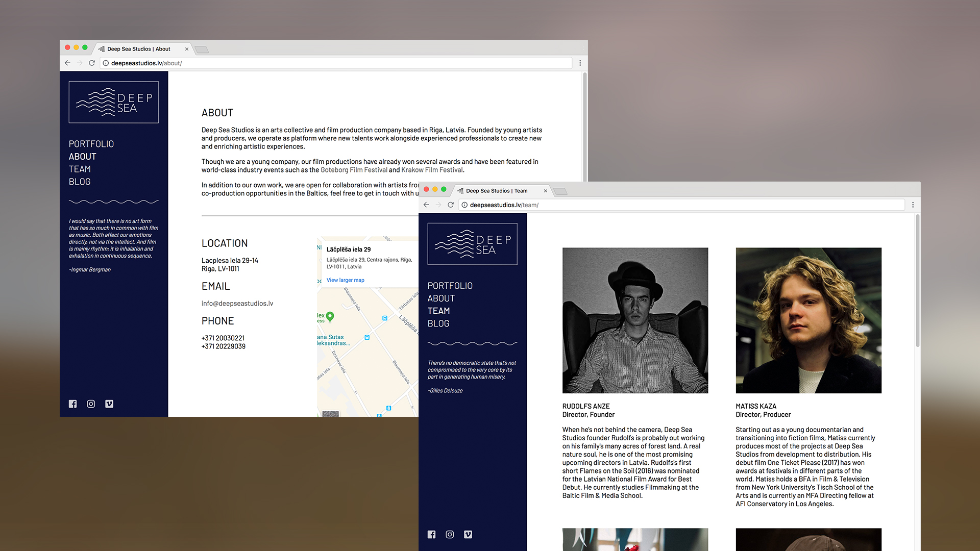Click Rudolfs Anze profile photo thumbnail
The image size is (980, 551).
point(636,320)
